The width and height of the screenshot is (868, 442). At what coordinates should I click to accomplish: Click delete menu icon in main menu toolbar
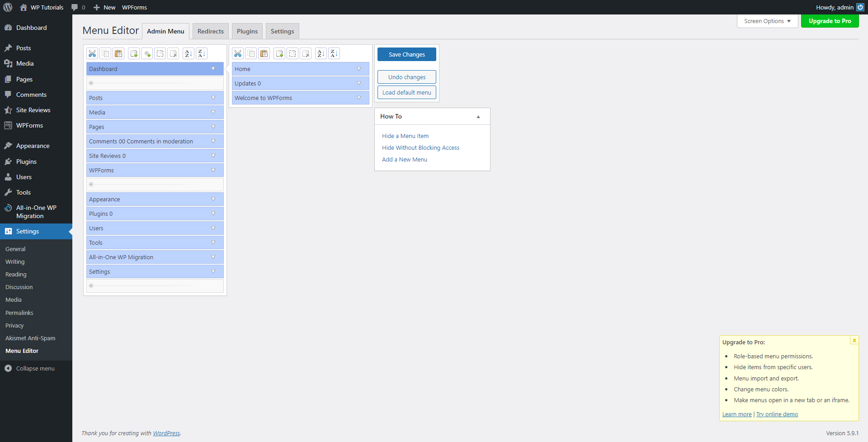[x=173, y=53]
